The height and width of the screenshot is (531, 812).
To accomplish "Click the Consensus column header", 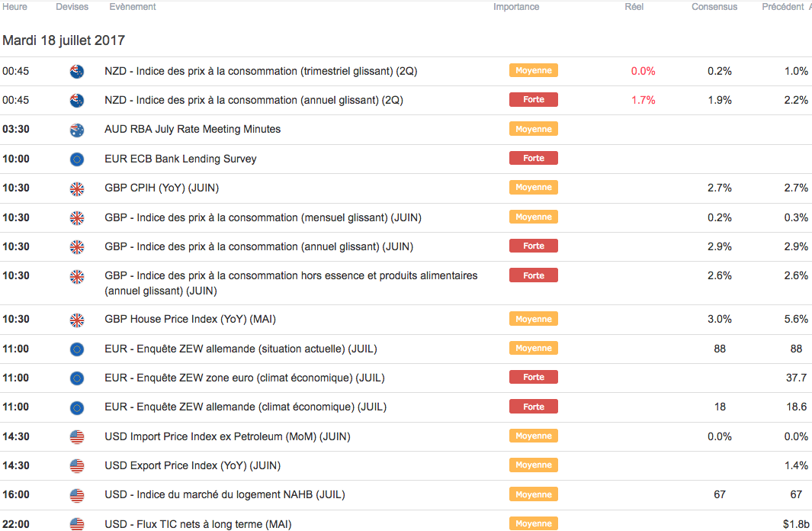I will coord(714,7).
